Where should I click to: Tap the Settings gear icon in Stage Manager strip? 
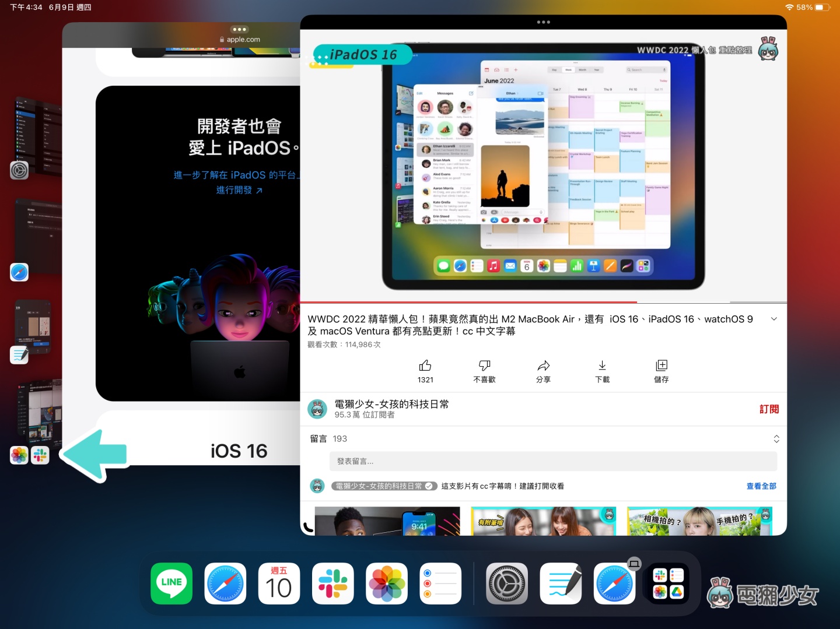[19, 170]
